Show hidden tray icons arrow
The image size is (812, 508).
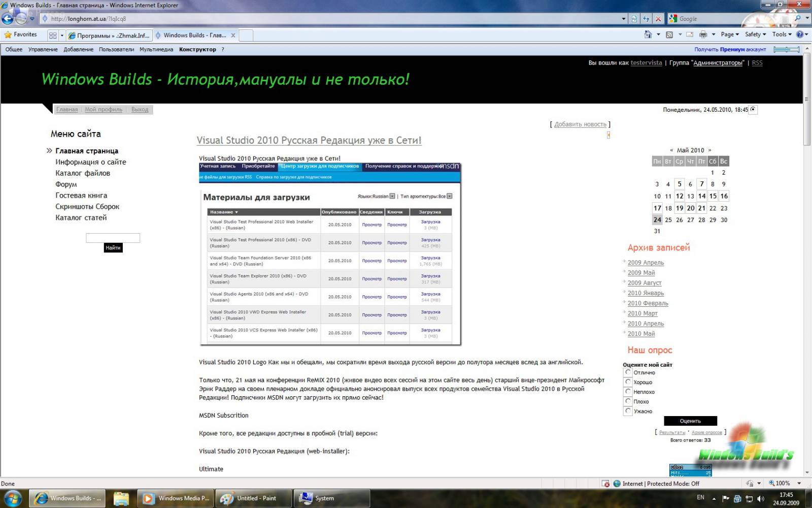(x=714, y=499)
